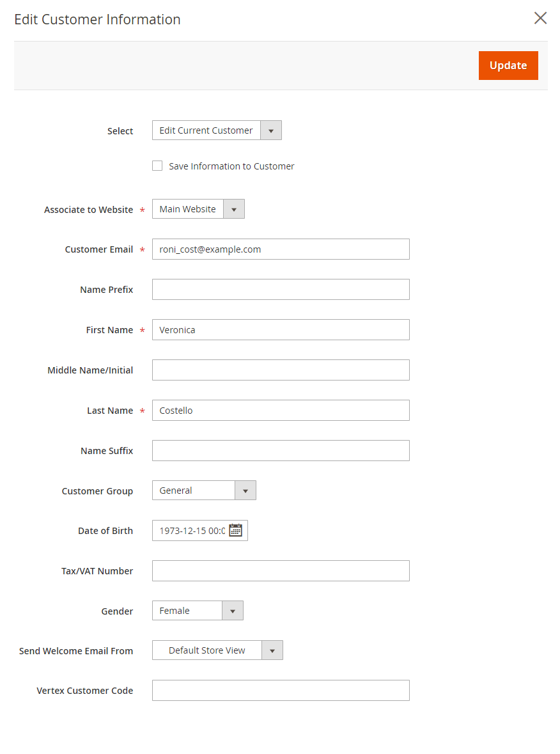
Task: Open the Date of Birth calendar picker
Action: click(x=235, y=530)
